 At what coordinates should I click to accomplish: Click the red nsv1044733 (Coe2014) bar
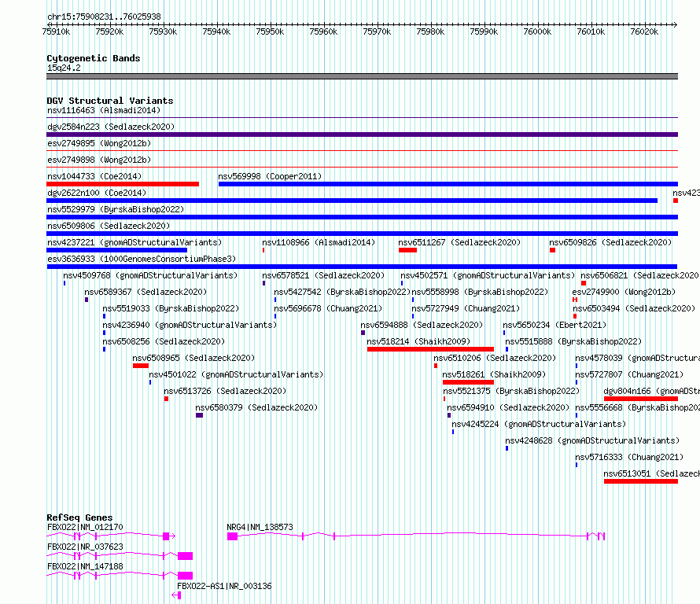pyautogui.click(x=123, y=184)
